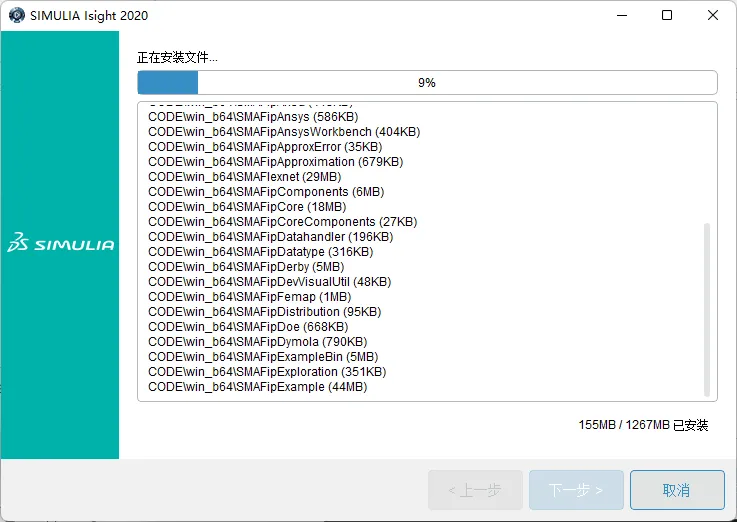Click the 3DS SIMULIA logo in sidebar
Image resolution: width=737 pixels, height=522 pixels.
pyautogui.click(x=61, y=242)
